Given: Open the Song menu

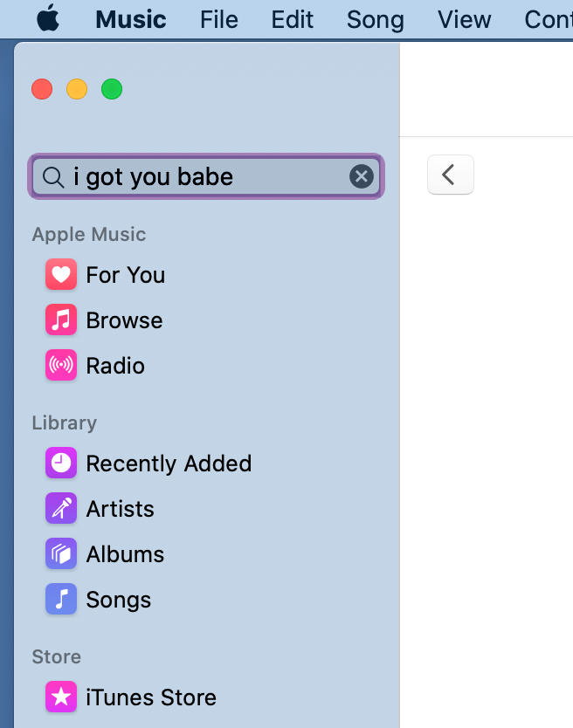Looking at the screenshot, I should [x=375, y=19].
